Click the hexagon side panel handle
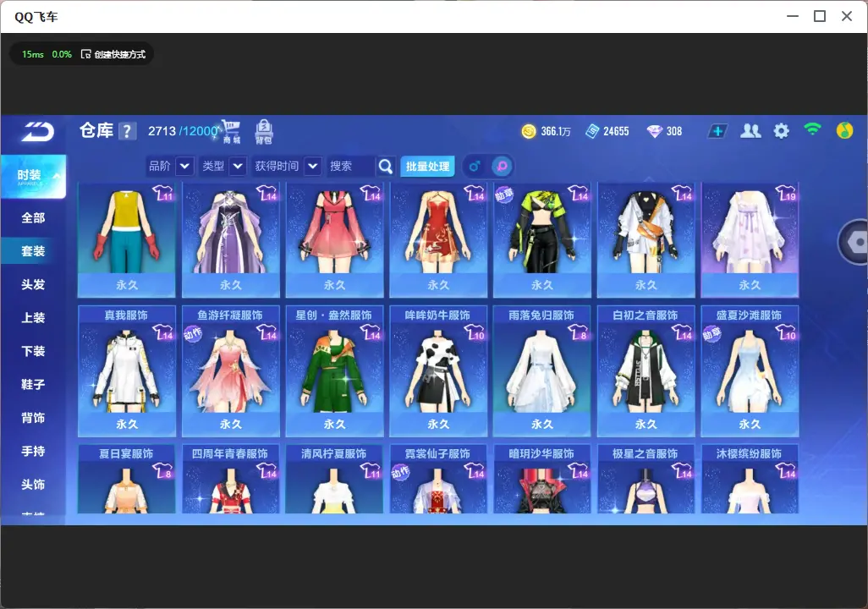868x609 pixels. [854, 242]
